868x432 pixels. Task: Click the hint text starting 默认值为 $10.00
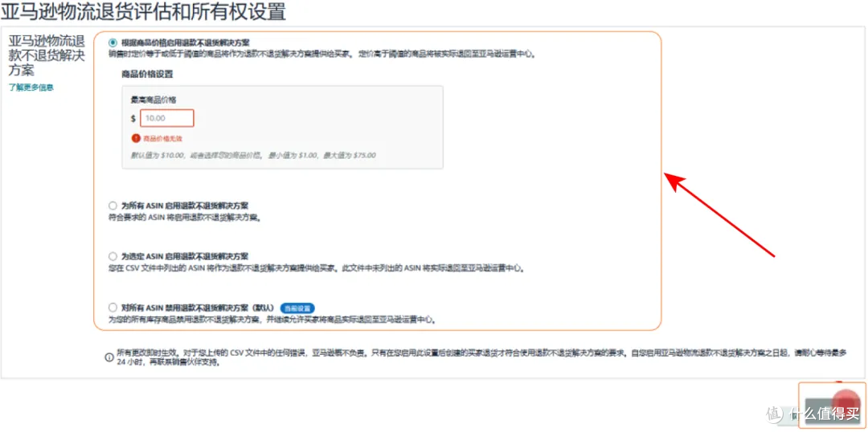(x=253, y=156)
